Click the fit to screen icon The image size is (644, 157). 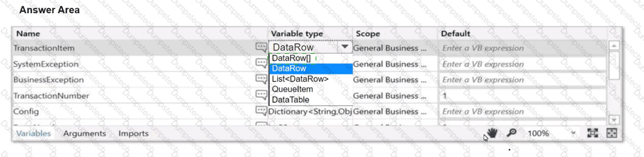[592, 133]
